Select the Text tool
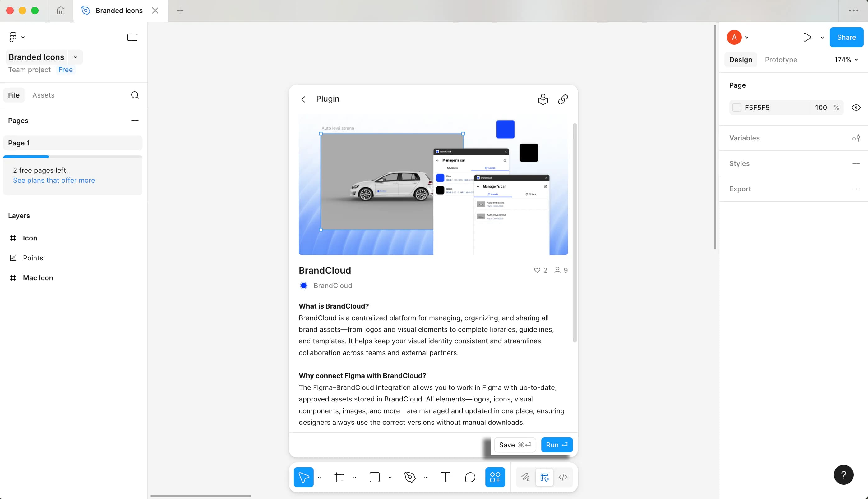The image size is (868, 499). (x=445, y=477)
